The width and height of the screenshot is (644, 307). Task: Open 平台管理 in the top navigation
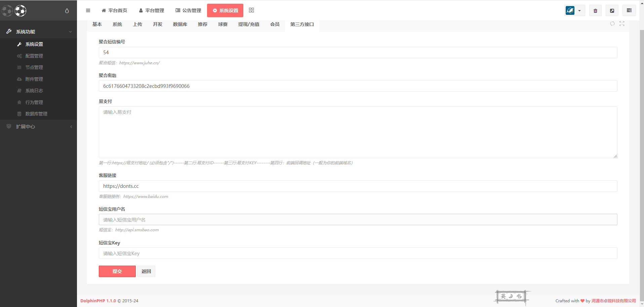click(x=151, y=10)
